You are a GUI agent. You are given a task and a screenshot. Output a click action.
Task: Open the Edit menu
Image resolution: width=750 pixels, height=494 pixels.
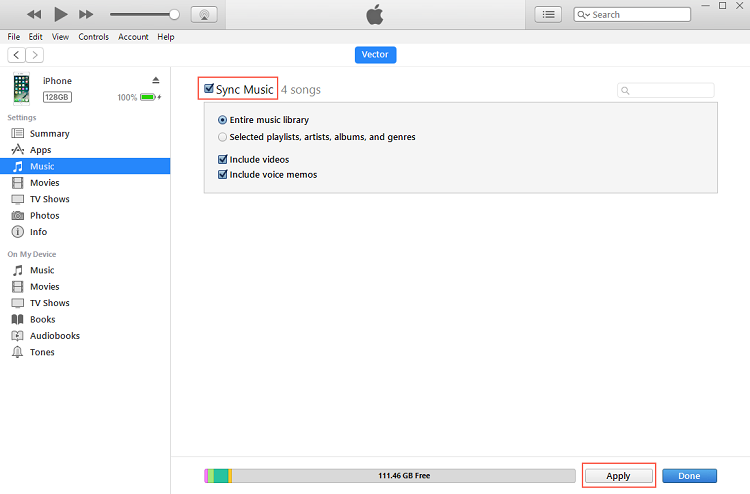click(x=35, y=37)
